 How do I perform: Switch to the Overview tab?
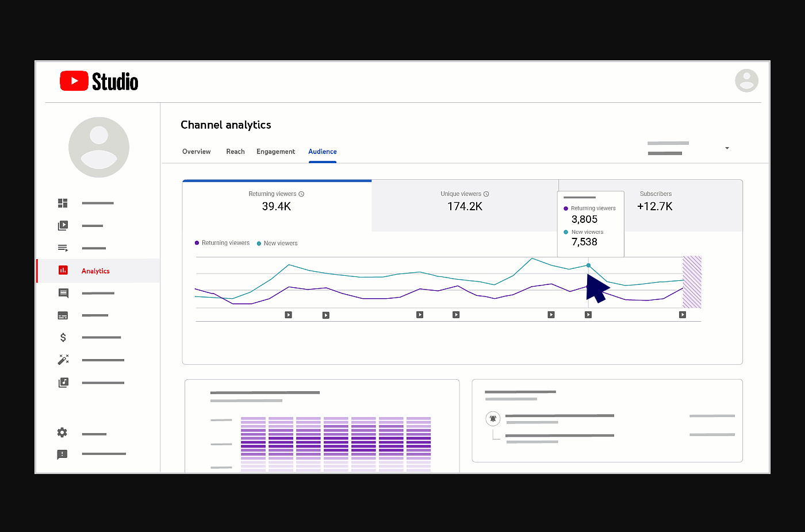[x=197, y=152]
